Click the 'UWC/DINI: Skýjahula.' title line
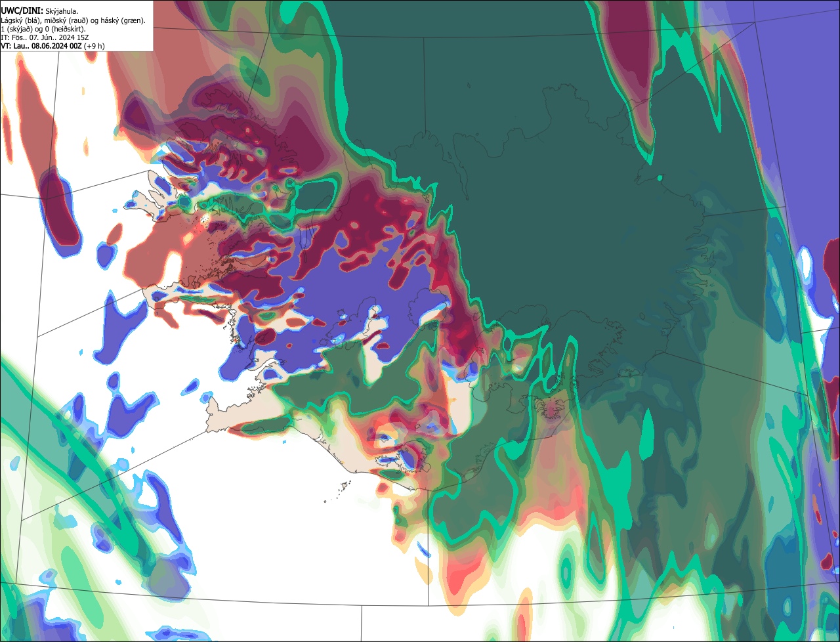Viewport: 840px width, 642px height. pyautogui.click(x=38, y=11)
